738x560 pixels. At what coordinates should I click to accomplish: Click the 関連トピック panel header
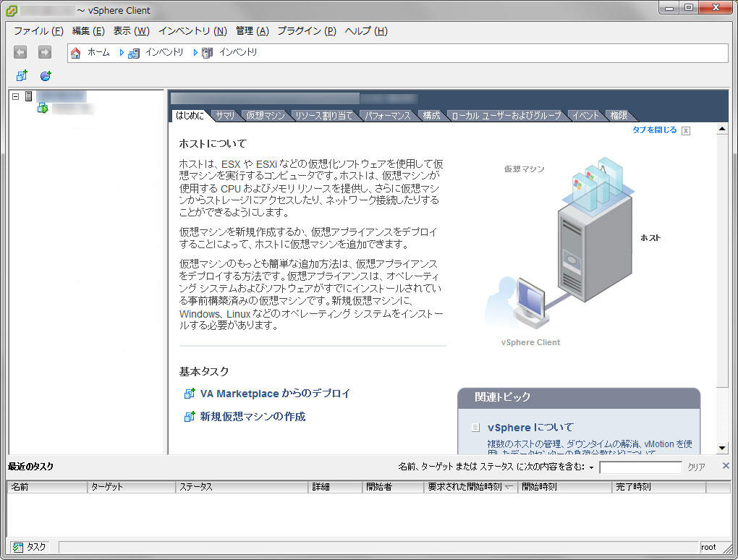(579, 397)
